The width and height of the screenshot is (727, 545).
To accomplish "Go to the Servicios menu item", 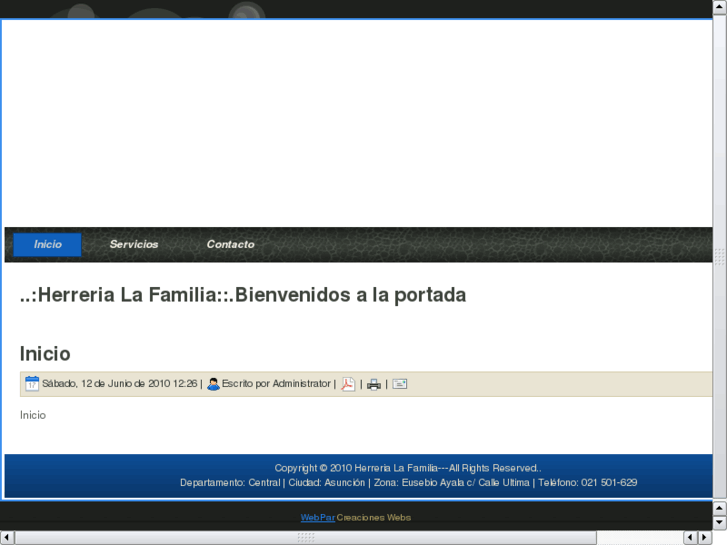I will (134, 244).
